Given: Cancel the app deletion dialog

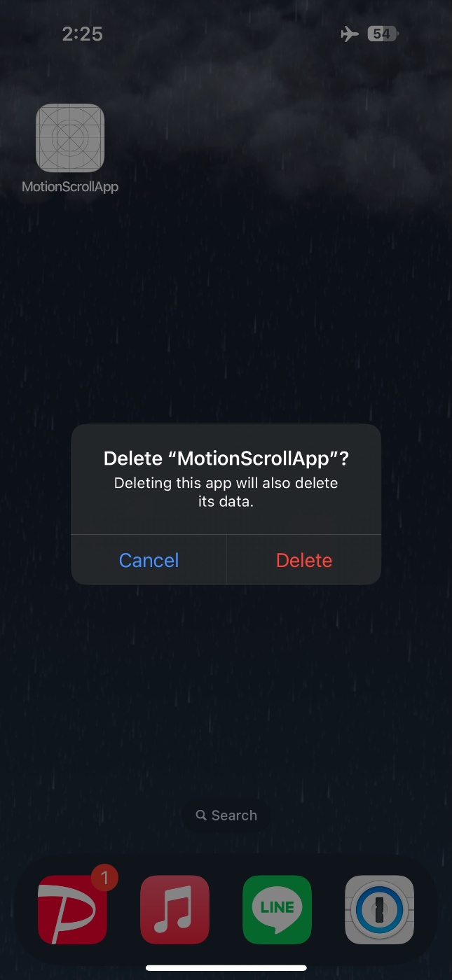Looking at the screenshot, I should pyautogui.click(x=149, y=560).
